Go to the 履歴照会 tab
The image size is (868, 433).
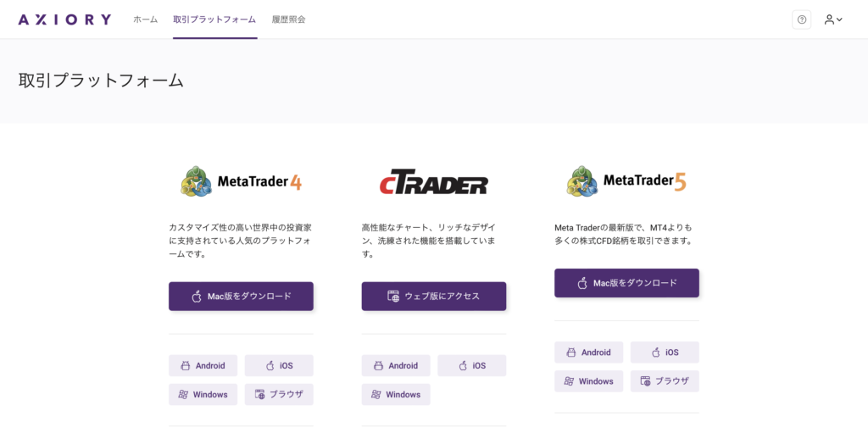[x=288, y=19]
